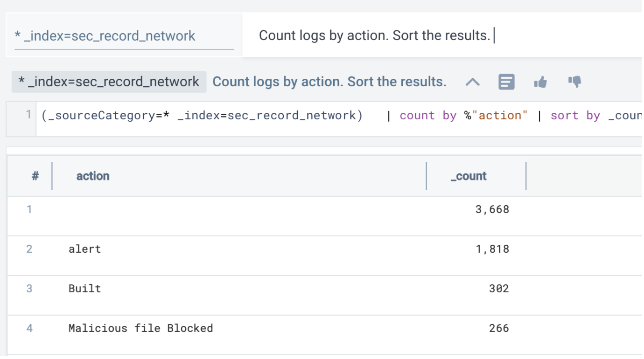Image resolution: width=644 pixels, height=359 pixels.
Task: Click the 3,668 count value
Action: [x=492, y=209]
